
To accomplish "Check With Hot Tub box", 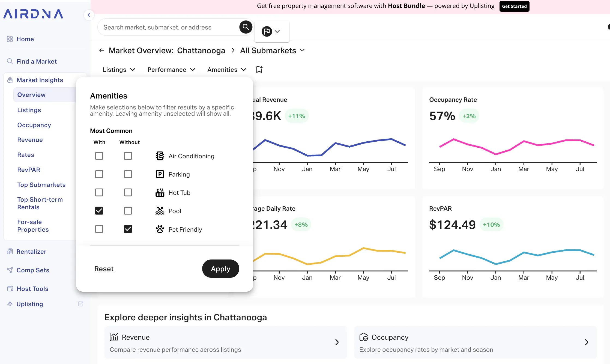I will (99, 192).
